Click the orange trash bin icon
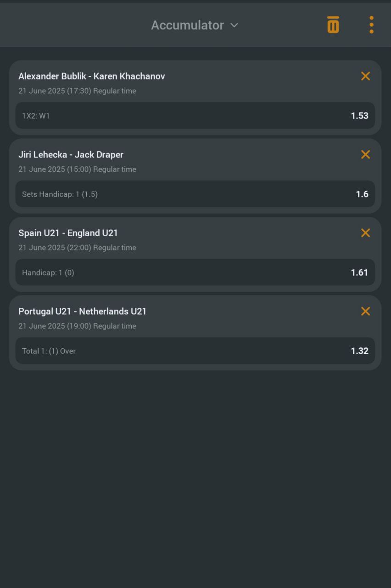The width and height of the screenshot is (391, 588). point(333,25)
